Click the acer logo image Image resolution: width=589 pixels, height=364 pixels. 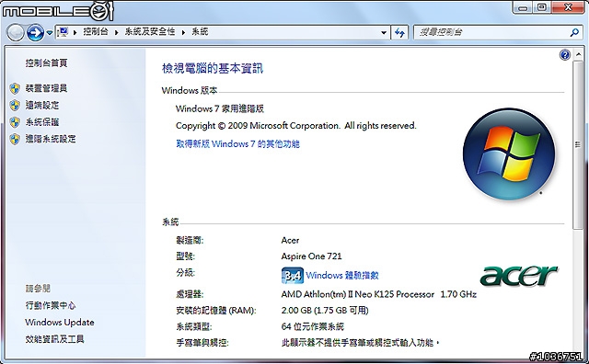[x=519, y=276]
